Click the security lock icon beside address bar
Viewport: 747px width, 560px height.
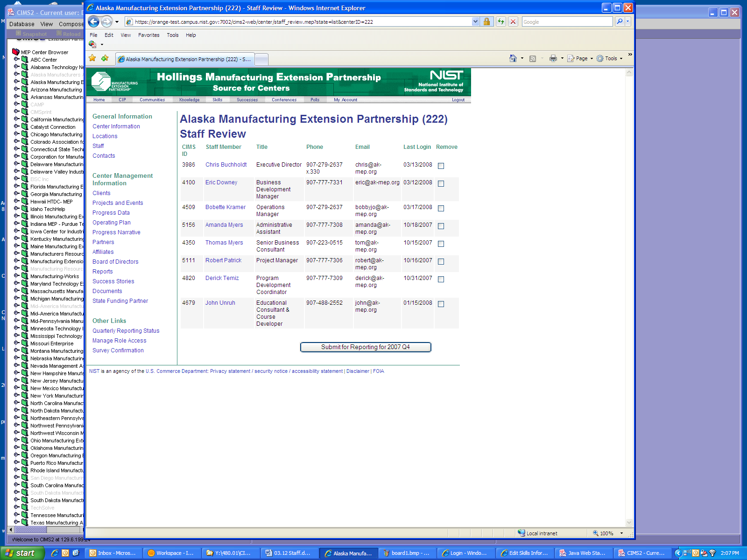click(x=486, y=21)
